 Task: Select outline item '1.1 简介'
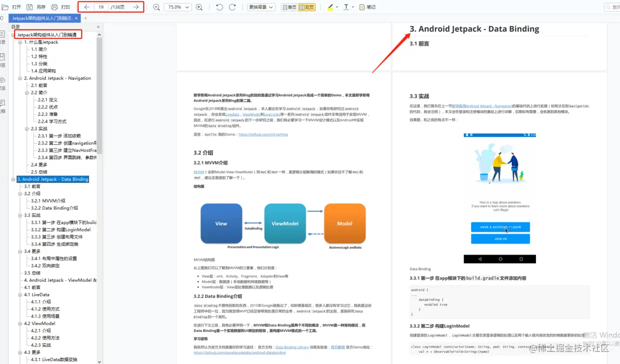click(39, 49)
